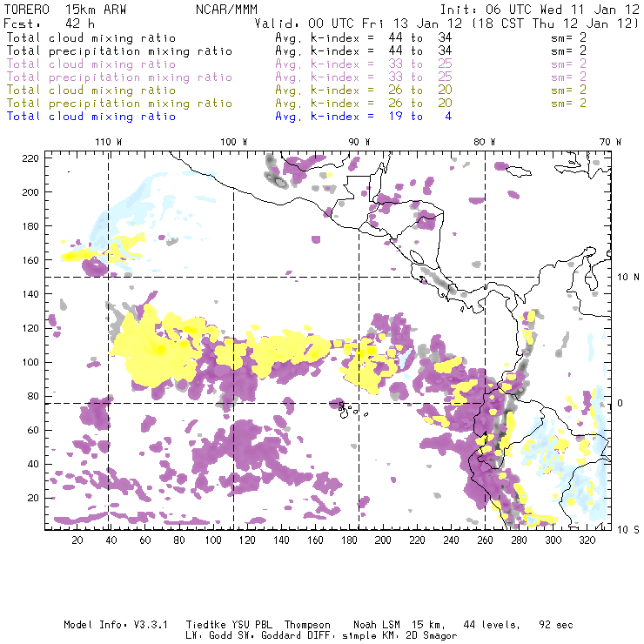Screen dimensions: 644x644
Task: Select '180' on the vertical axis
Action: coord(30,226)
